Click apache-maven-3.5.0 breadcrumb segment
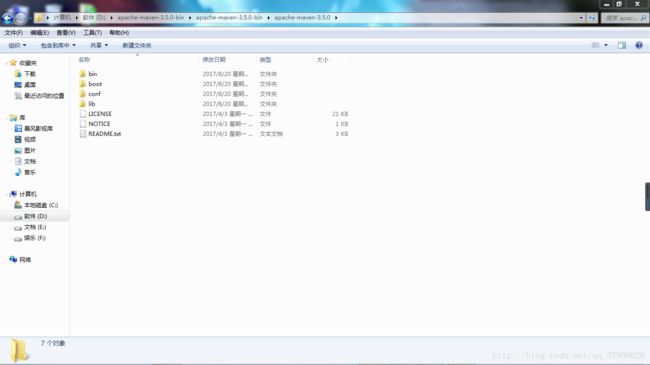 302,18
